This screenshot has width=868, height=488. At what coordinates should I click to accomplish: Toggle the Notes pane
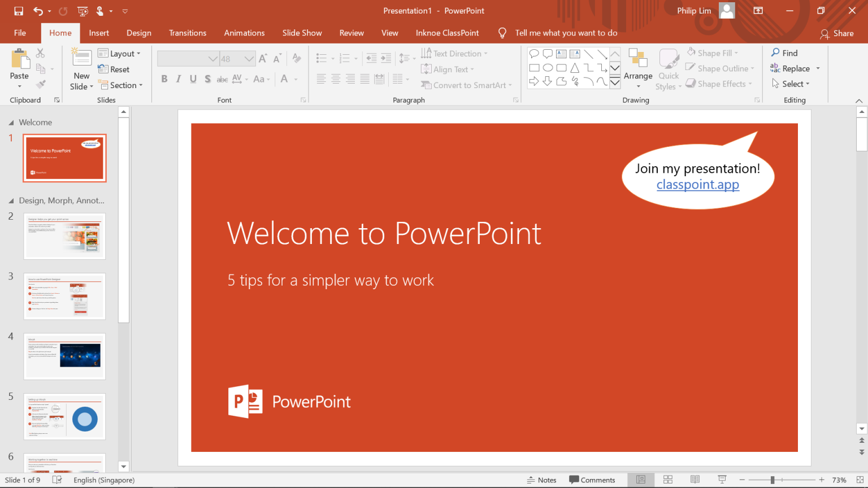[541, 480]
